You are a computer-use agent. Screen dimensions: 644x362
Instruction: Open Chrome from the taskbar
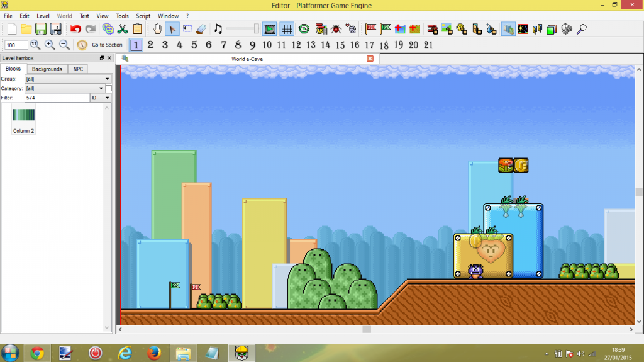(37, 353)
